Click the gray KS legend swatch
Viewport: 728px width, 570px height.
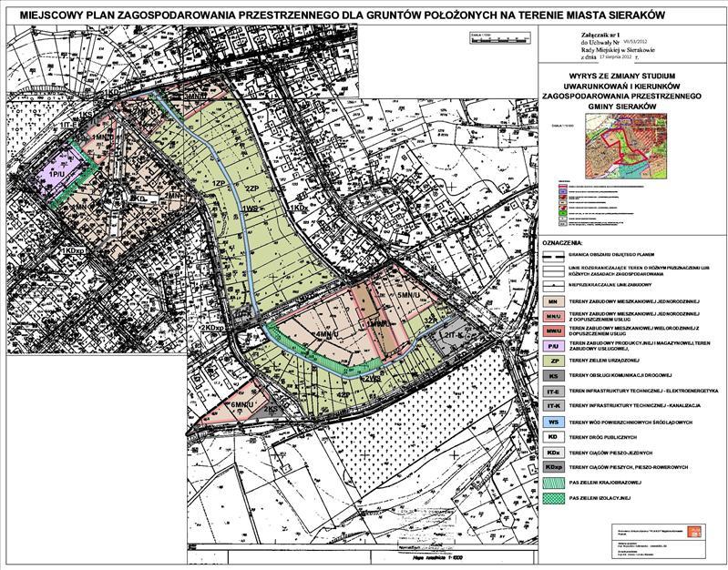point(553,376)
